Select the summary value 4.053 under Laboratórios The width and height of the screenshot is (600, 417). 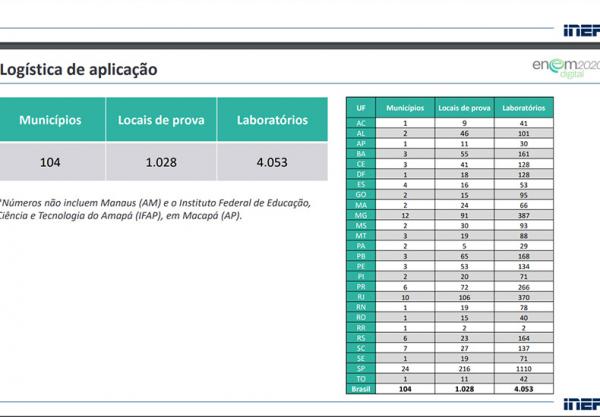(x=272, y=162)
